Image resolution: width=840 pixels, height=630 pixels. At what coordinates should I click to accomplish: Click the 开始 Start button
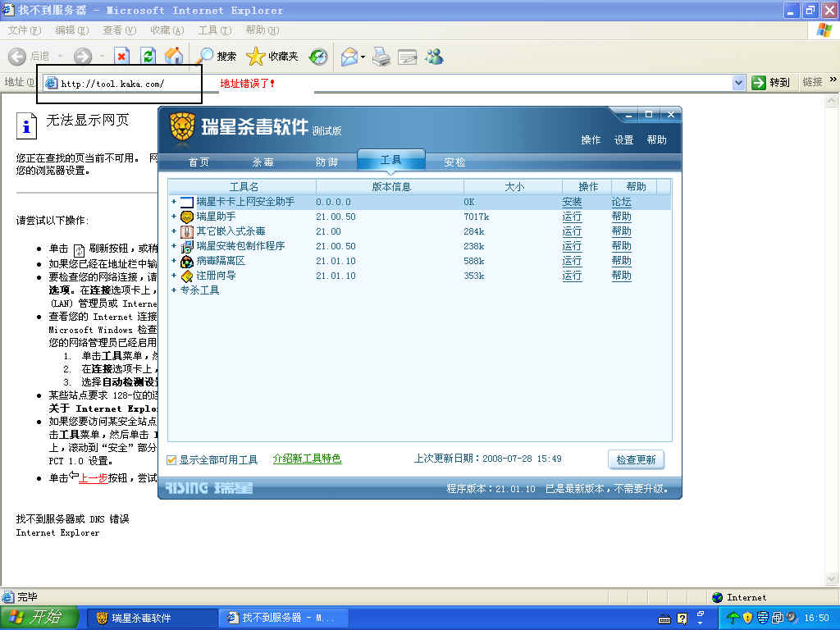pos(39,618)
